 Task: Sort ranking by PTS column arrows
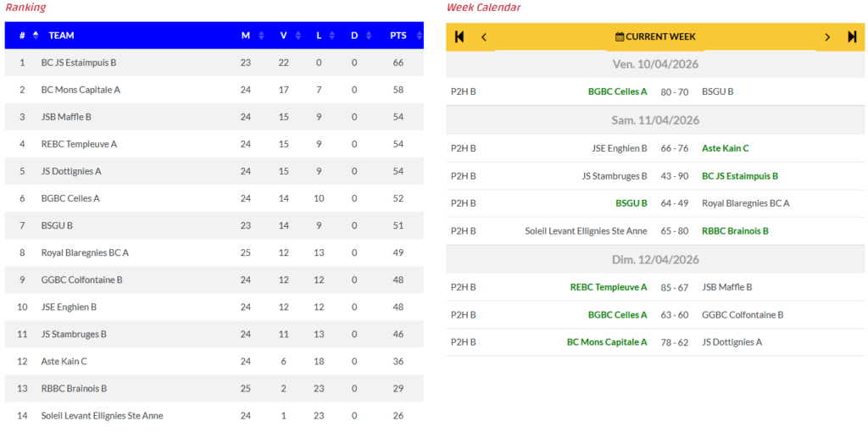click(x=415, y=36)
